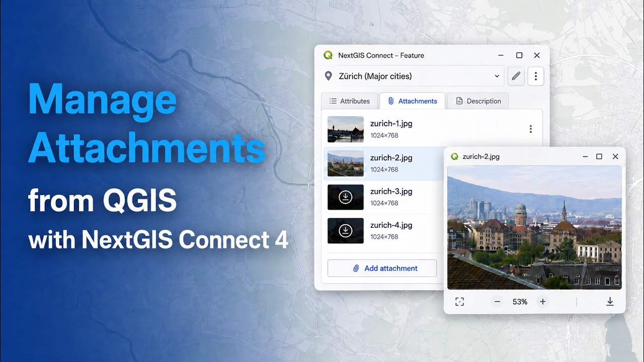Maximize the zurich-2.jpg viewer window
644x362 pixels.
point(599,156)
